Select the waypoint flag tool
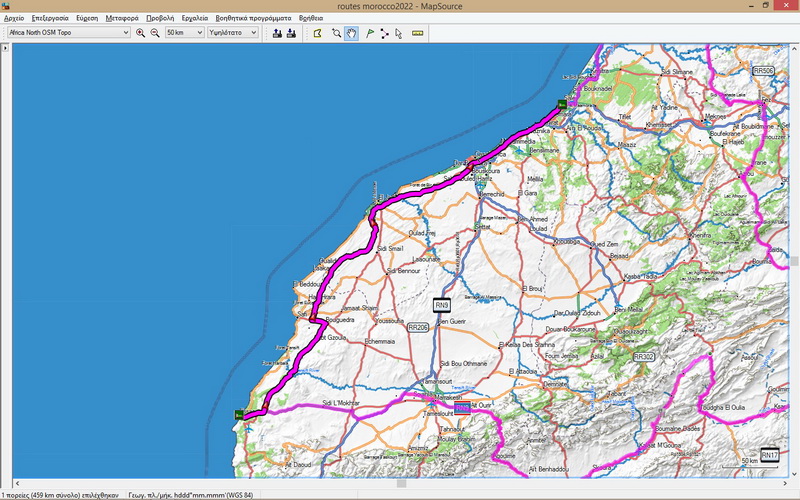 pyautogui.click(x=370, y=33)
